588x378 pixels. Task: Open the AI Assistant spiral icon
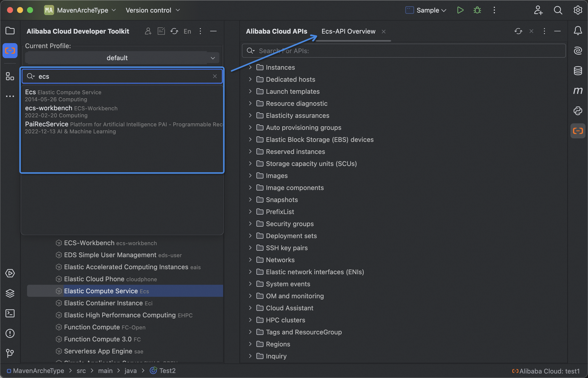coord(578,51)
